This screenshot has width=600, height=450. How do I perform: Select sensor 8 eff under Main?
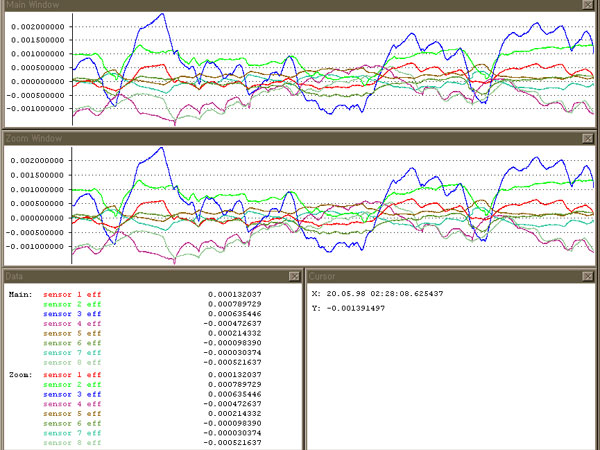pyautogui.click(x=71, y=362)
